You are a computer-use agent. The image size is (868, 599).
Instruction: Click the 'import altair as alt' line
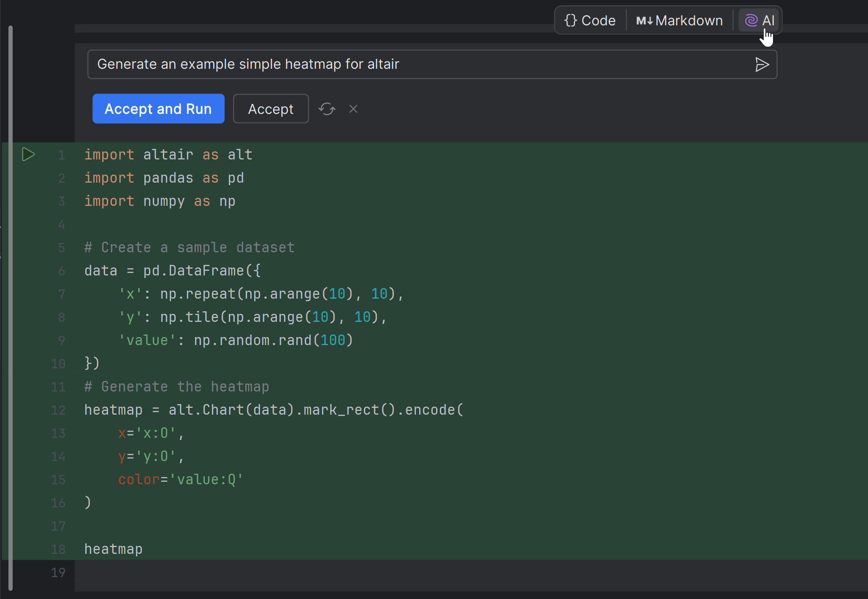(x=168, y=155)
